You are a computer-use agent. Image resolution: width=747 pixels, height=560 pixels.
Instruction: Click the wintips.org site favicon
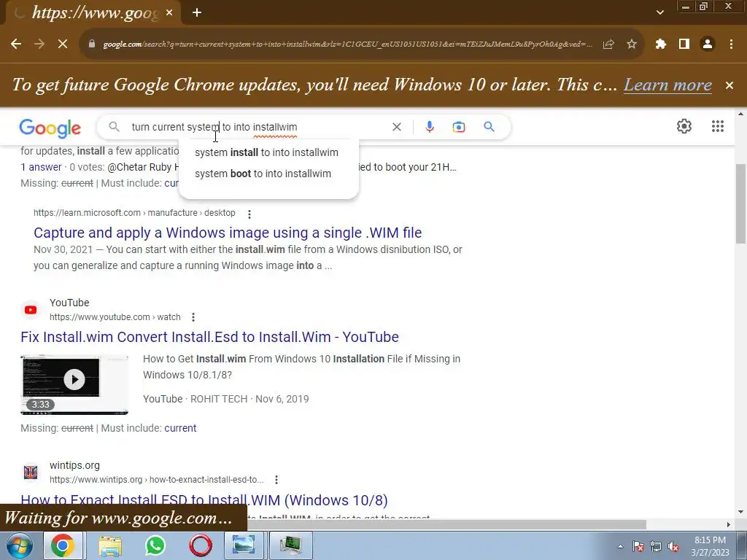coord(31,472)
